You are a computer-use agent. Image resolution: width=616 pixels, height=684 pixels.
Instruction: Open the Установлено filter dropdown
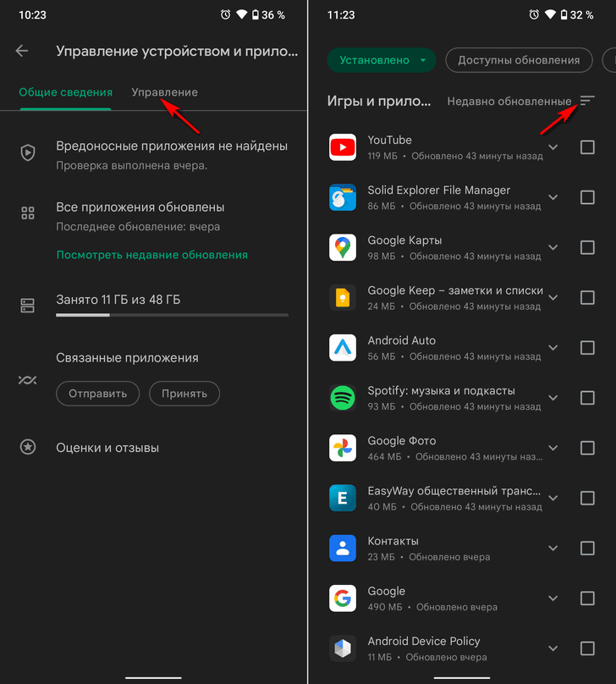382,60
